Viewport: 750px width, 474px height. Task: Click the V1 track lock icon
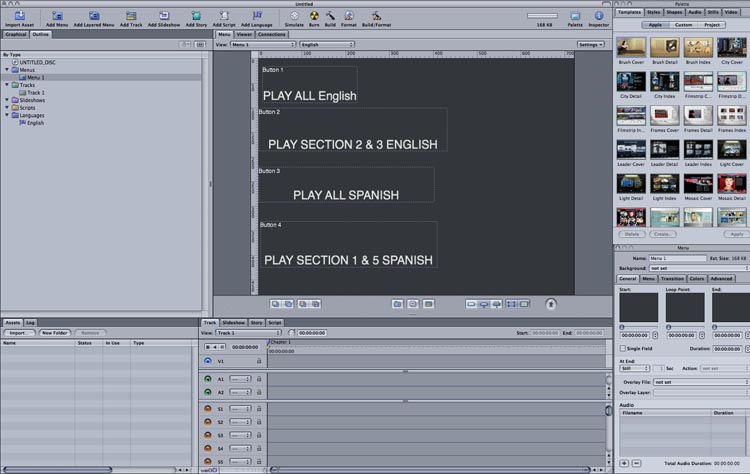click(x=259, y=361)
